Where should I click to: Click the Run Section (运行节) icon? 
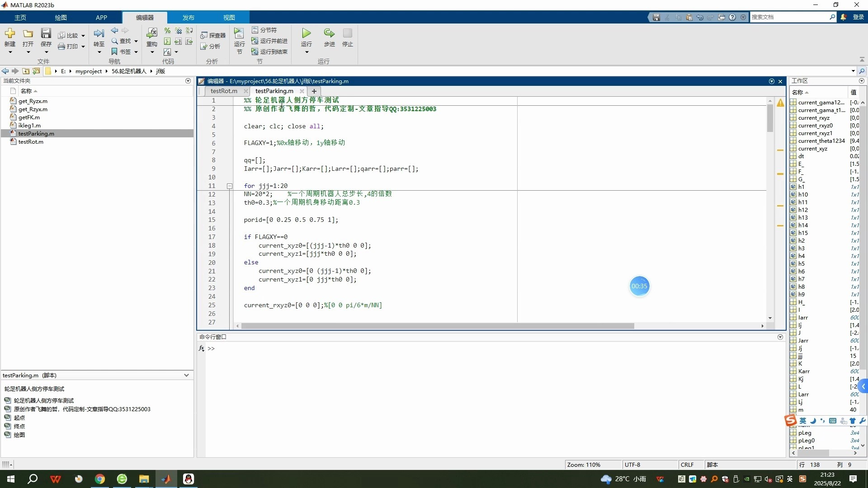point(239,33)
